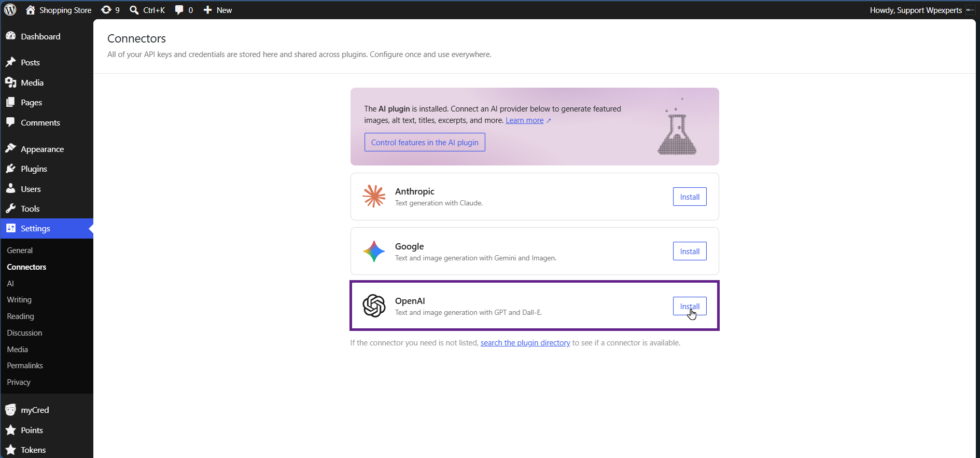This screenshot has width=980, height=458.
Task: Click 'Text generation with Claude.' description
Action: click(x=439, y=203)
